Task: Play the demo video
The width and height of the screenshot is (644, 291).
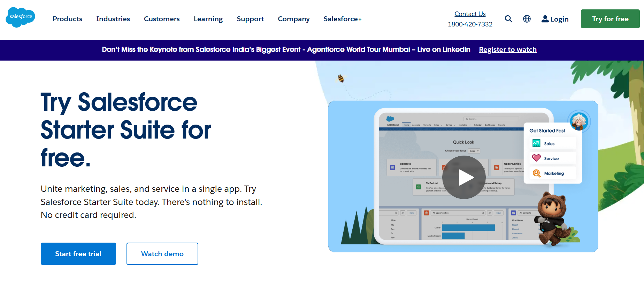Action: click(x=464, y=177)
